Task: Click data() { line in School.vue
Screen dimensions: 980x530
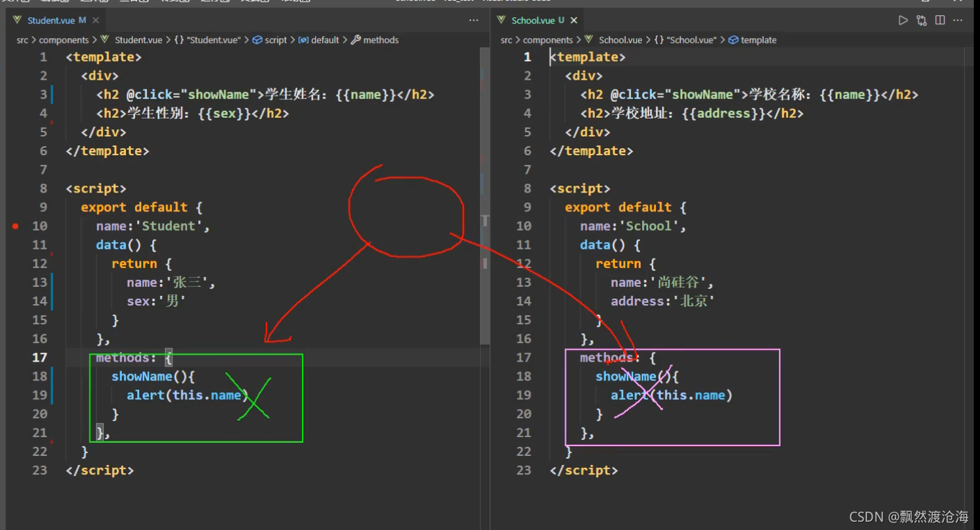Action: [x=610, y=245]
